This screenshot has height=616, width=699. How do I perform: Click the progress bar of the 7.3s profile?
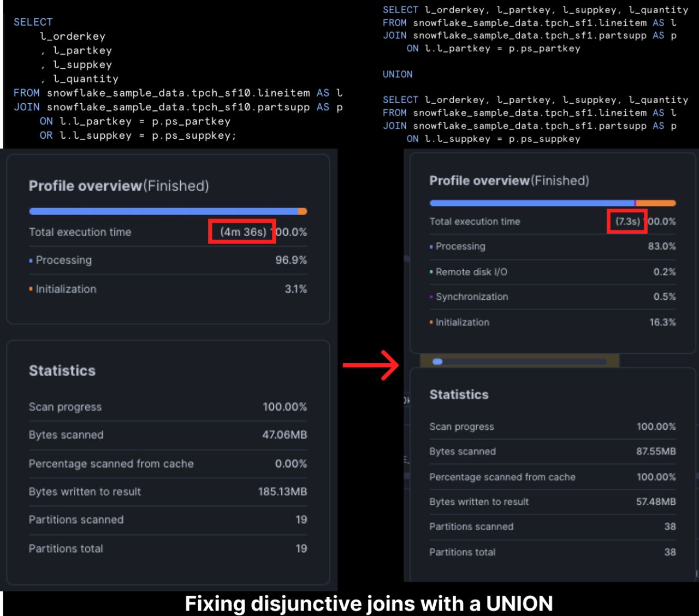[x=553, y=203]
